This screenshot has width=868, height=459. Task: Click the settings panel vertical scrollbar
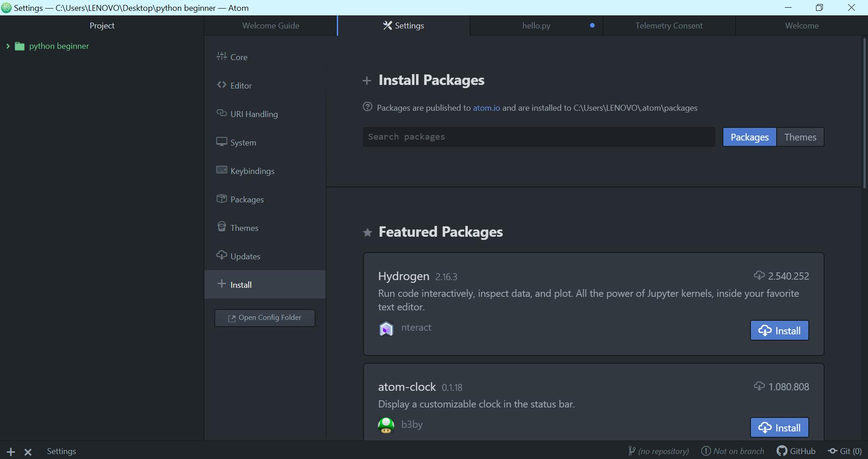pyautogui.click(x=864, y=113)
